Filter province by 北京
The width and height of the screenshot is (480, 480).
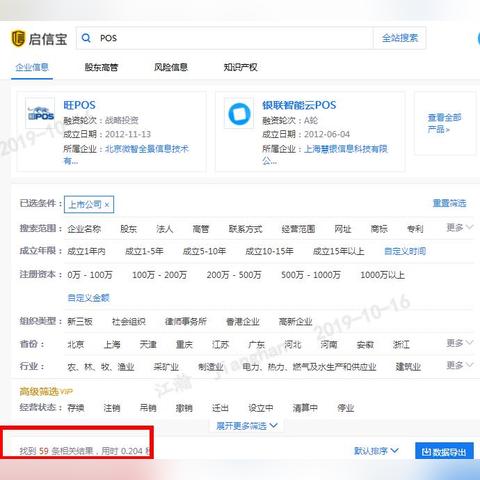(76, 344)
